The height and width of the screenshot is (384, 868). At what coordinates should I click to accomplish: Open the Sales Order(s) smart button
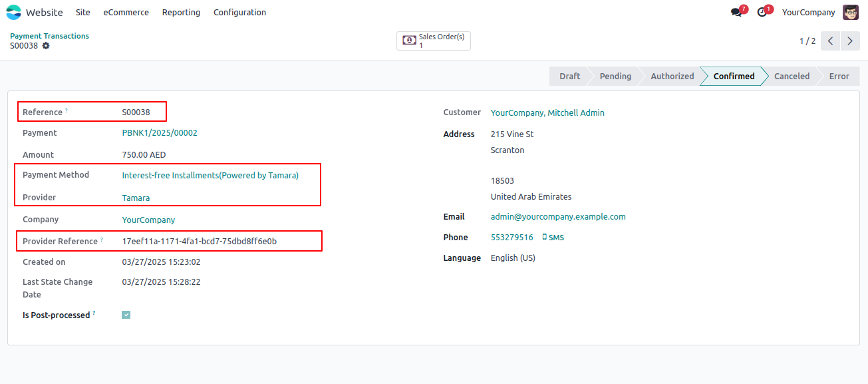[434, 41]
